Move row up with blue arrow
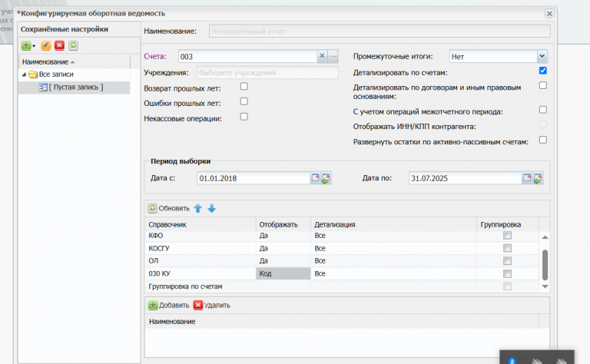The width and height of the screenshot is (590, 364). (x=198, y=208)
